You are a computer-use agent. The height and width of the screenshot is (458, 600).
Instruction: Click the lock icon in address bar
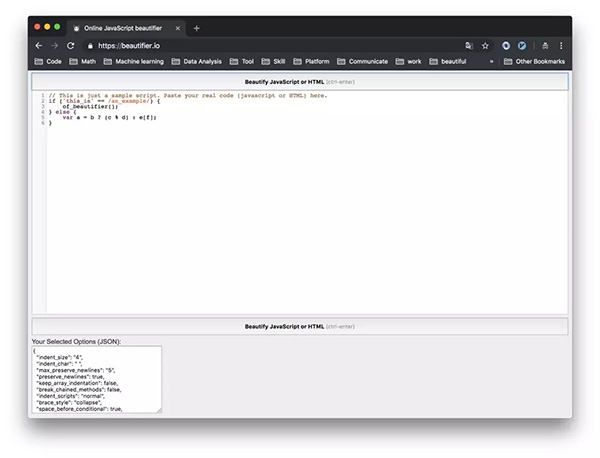90,46
